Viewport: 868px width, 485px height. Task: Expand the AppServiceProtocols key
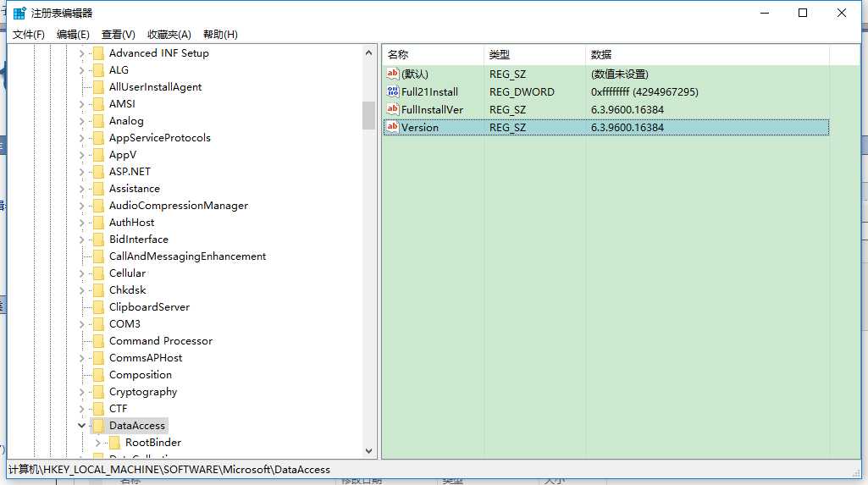(81, 138)
